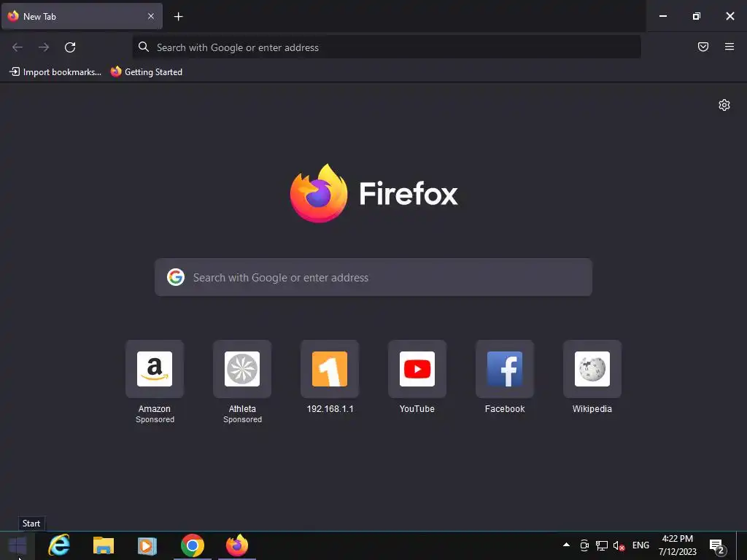Click Import bookmarks in bookmarks toolbar
Image resolution: width=747 pixels, height=560 pixels.
55,72
